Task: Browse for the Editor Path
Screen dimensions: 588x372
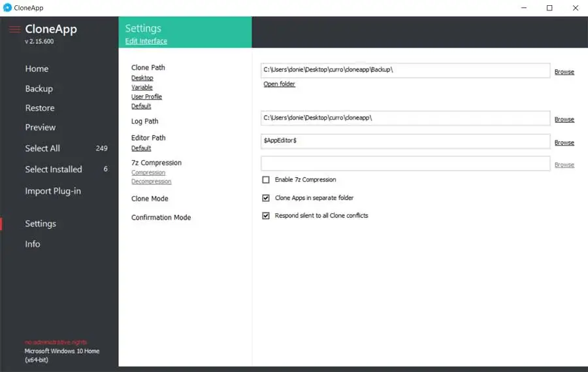Action: point(564,143)
